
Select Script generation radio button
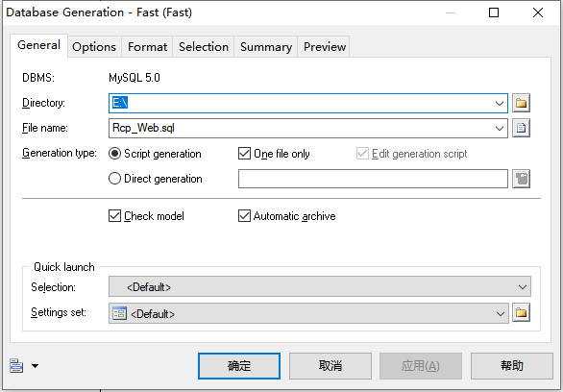pyautogui.click(x=114, y=154)
